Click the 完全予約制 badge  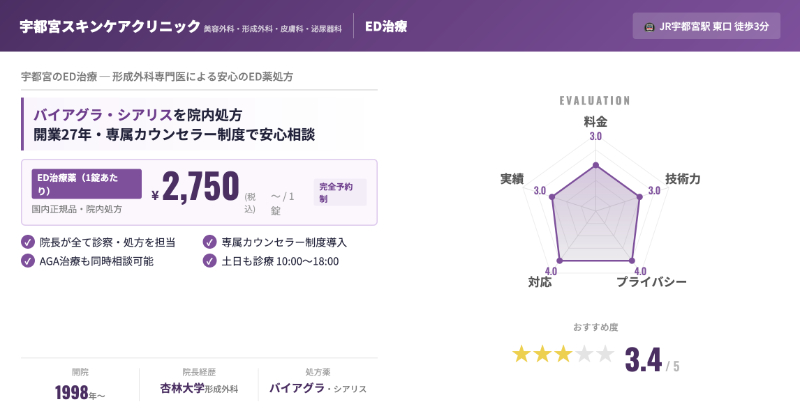pyautogui.click(x=341, y=193)
